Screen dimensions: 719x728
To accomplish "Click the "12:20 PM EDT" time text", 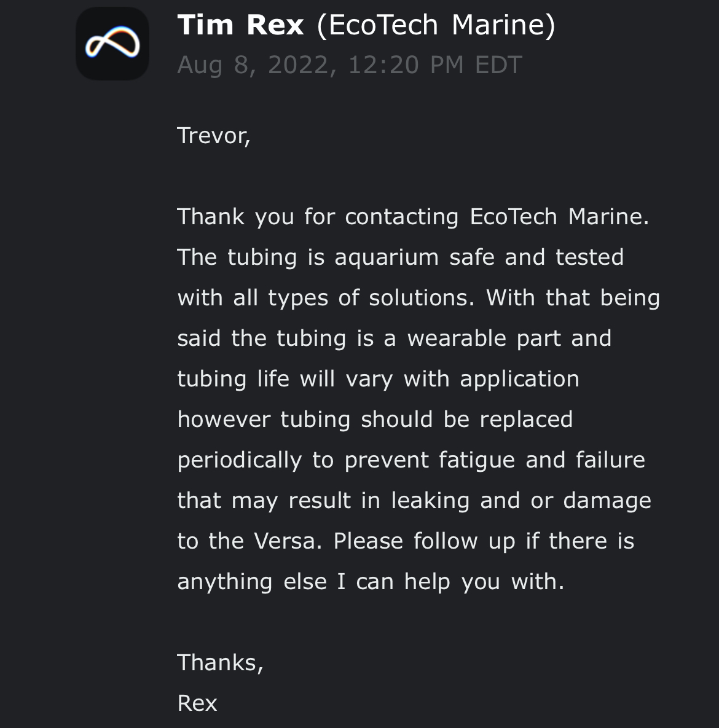I will point(435,65).
